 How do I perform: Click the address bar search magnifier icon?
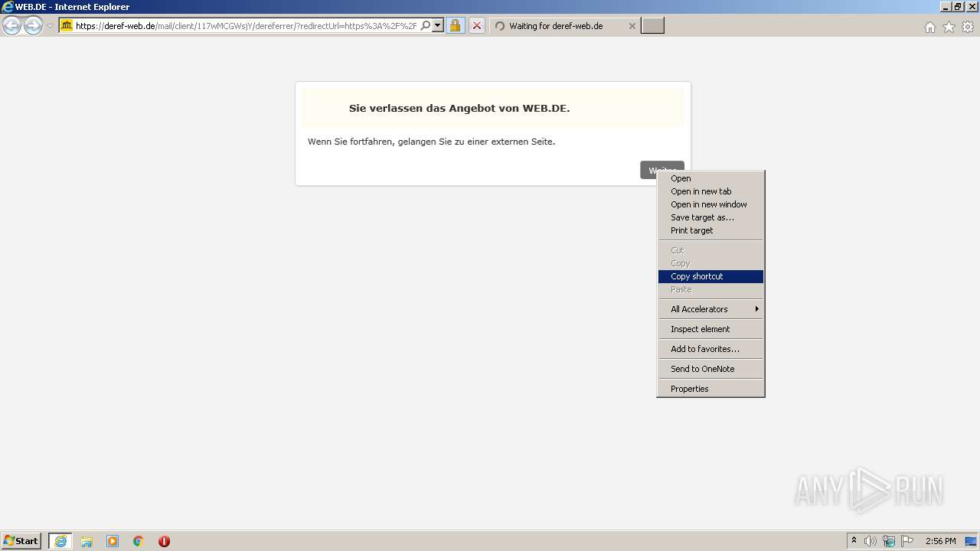coord(426,25)
